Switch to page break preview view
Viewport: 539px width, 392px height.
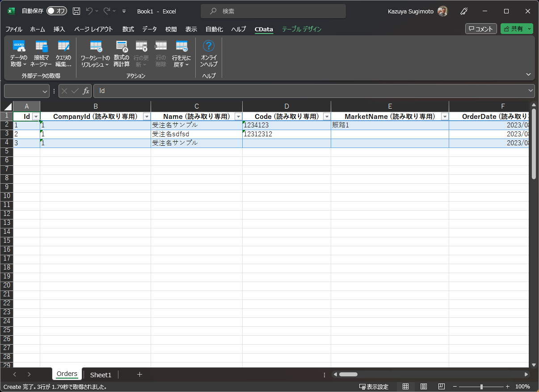click(441, 387)
